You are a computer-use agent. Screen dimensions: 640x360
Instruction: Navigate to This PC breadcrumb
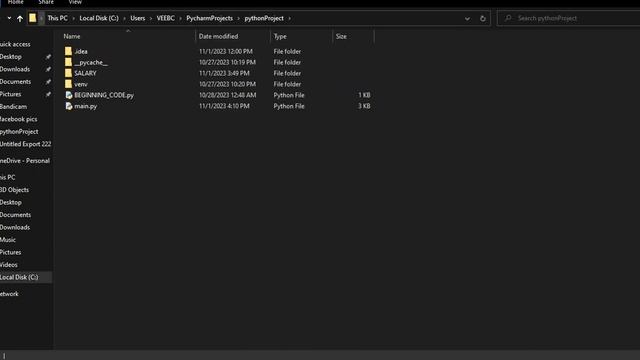click(58, 18)
